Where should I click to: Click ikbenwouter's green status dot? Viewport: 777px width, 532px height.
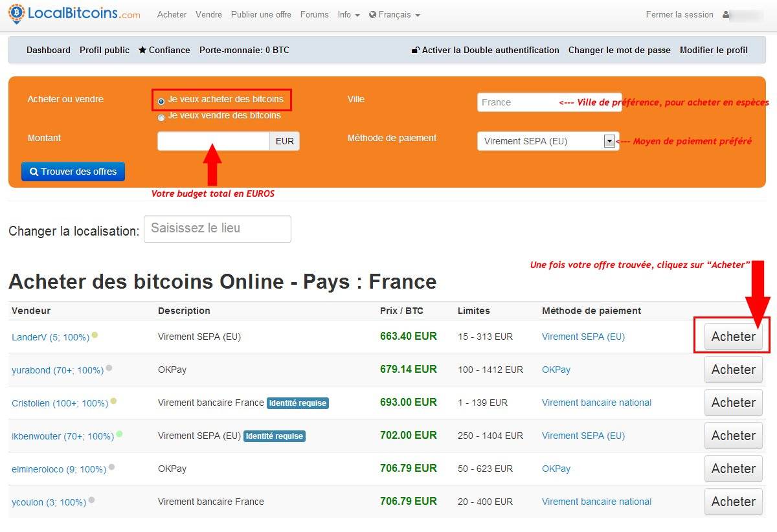coord(119,434)
